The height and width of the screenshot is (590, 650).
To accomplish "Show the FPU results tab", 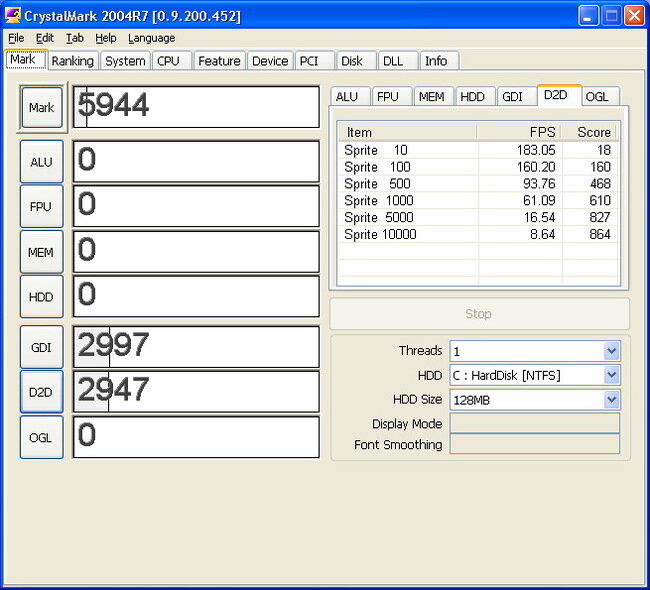I will (x=392, y=96).
